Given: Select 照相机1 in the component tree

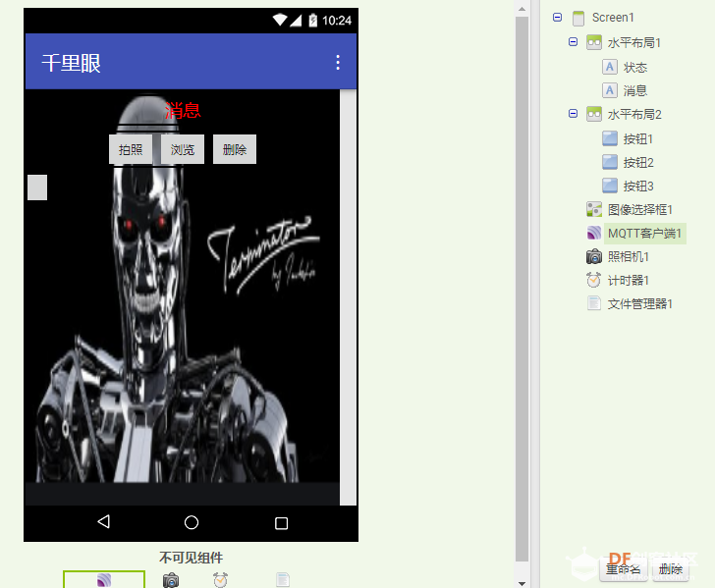Looking at the screenshot, I should pos(629,256).
